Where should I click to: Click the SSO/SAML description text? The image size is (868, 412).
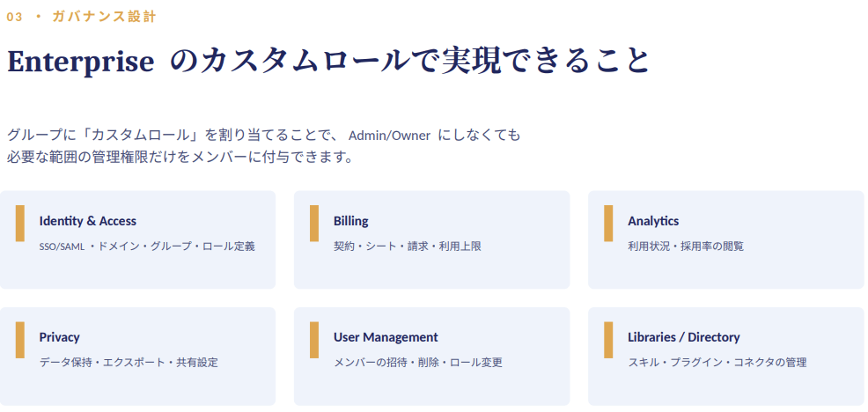click(x=147, y=246)
